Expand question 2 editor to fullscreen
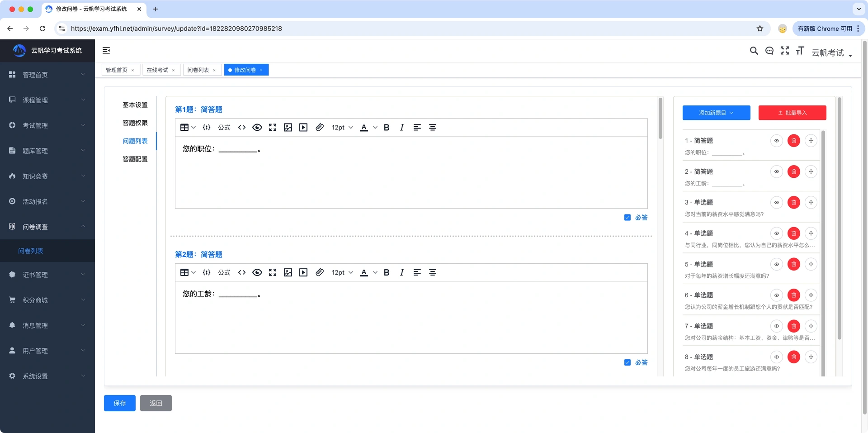 273,272
